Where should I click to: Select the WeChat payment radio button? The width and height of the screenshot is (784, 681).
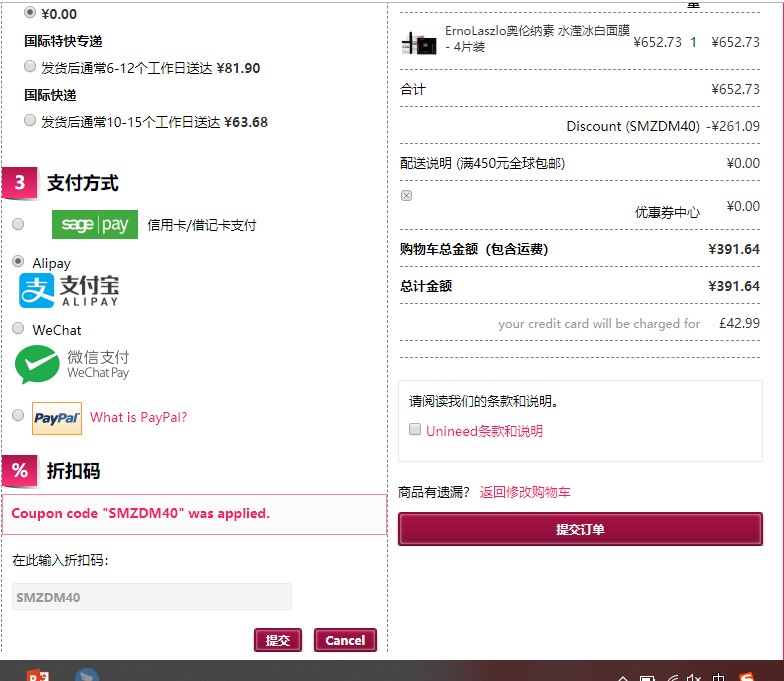tap(18, 328)
